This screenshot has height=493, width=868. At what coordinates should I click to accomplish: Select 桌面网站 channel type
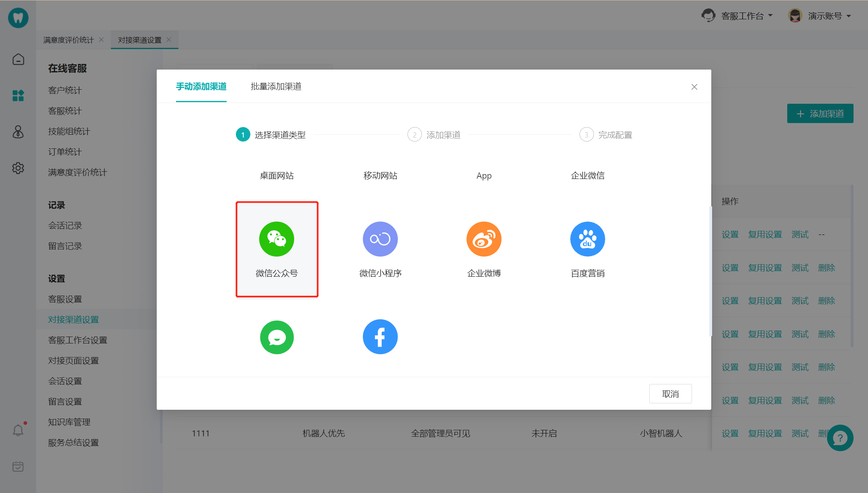click(276, 175)
